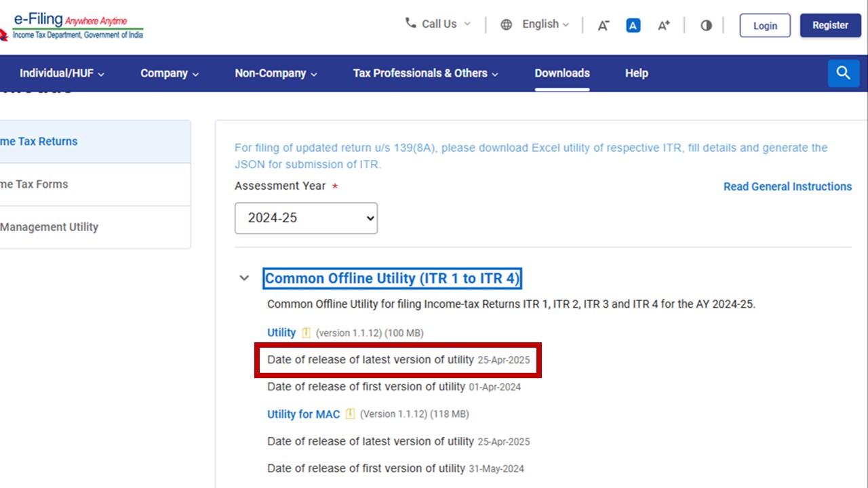Expand Tax Professionals & Others menu
Screen dimensions: 868x488
click(x=425, y=73)
